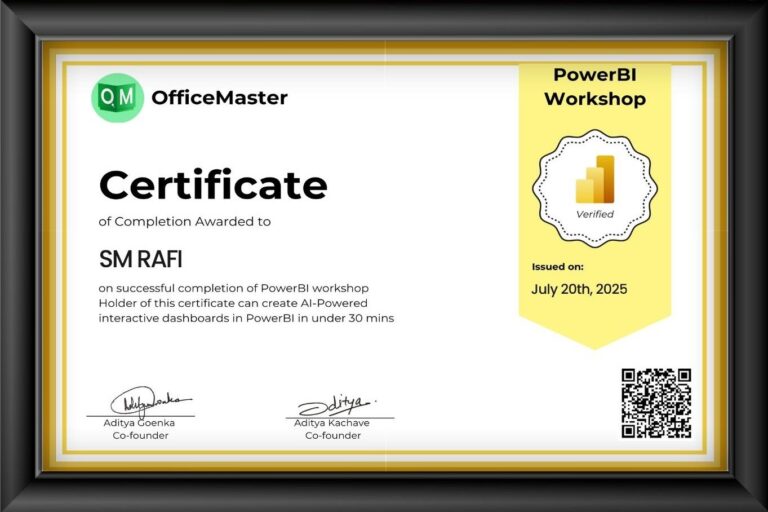Click the line 'interactive dashboards in PowerBI in under 30 mins'
The image size is (768, 512).
coord(246,318)
